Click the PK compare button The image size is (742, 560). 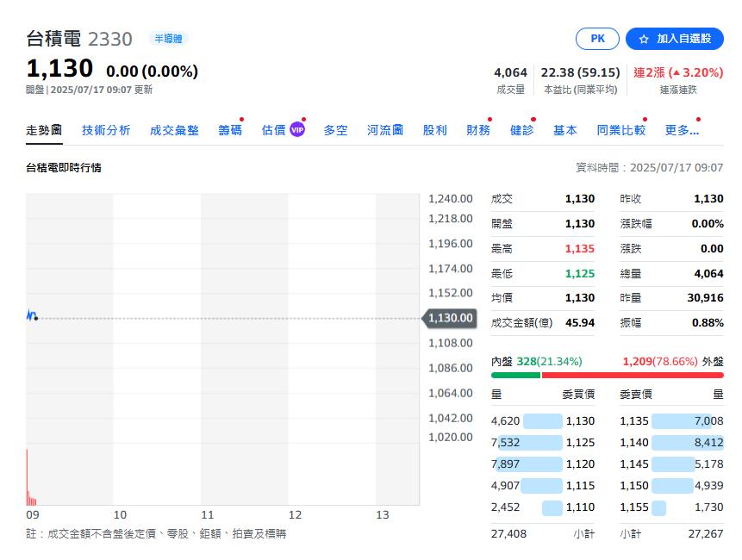tap(597, 39)
